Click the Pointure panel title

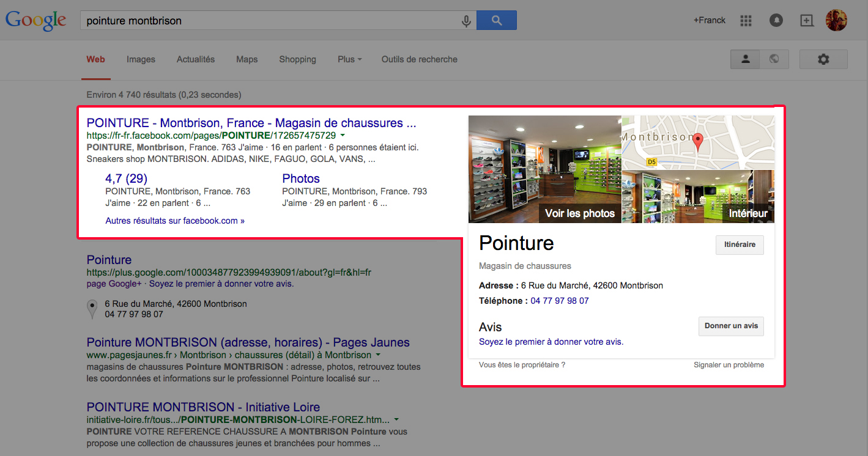516,243
